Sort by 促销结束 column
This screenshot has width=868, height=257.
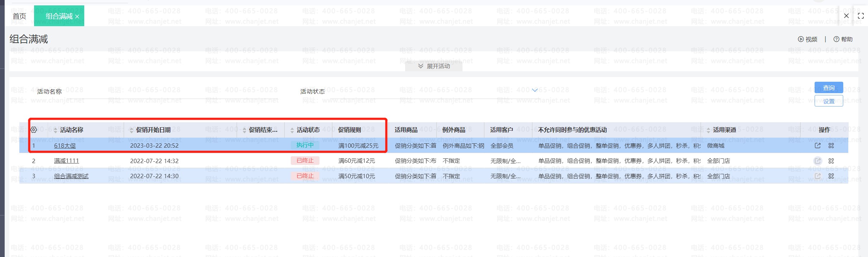[244, 130]
